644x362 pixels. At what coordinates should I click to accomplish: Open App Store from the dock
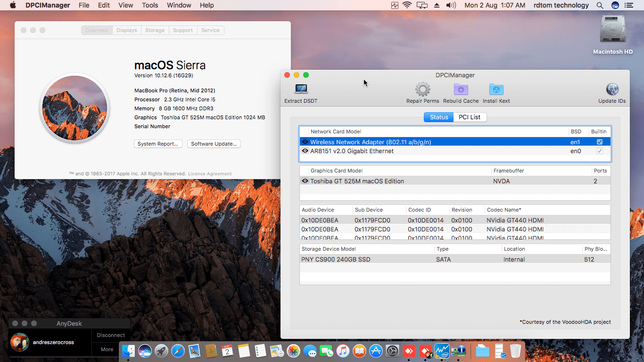pos(376,351)
